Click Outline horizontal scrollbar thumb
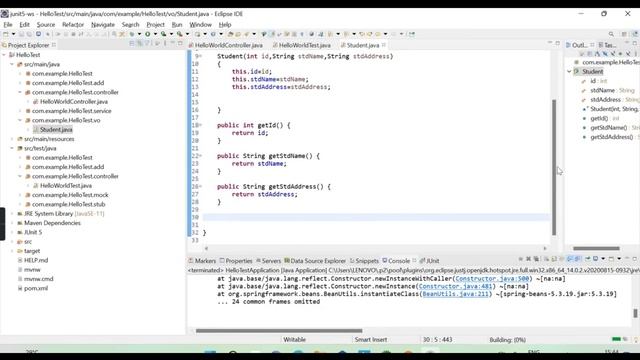The image size is (640, 360). pyautogui.click(x=596, y=248)
